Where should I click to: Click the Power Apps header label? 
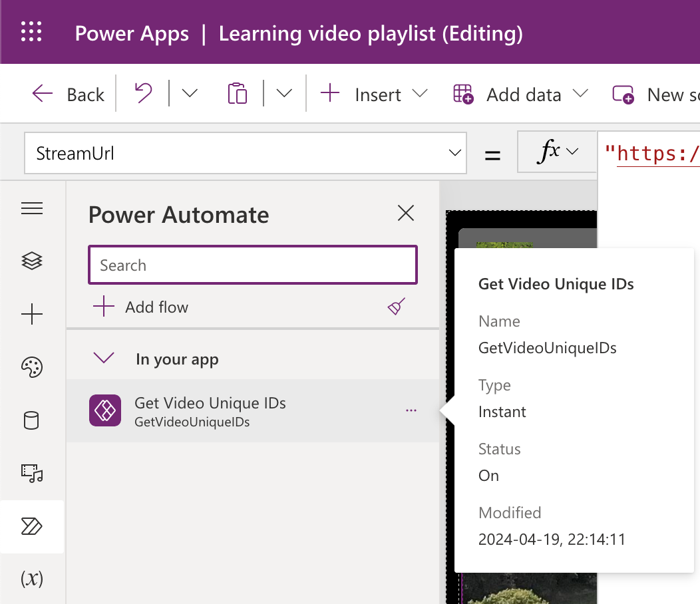tap(132, 33)
